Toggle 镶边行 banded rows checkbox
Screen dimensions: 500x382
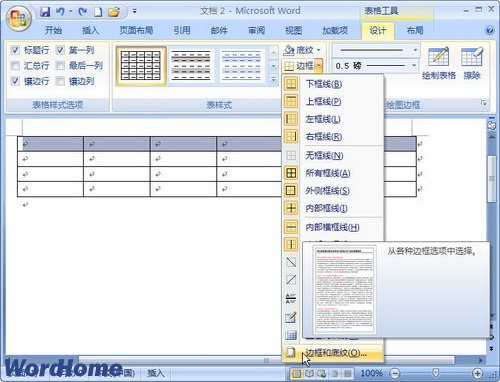[x=15, y=81]
